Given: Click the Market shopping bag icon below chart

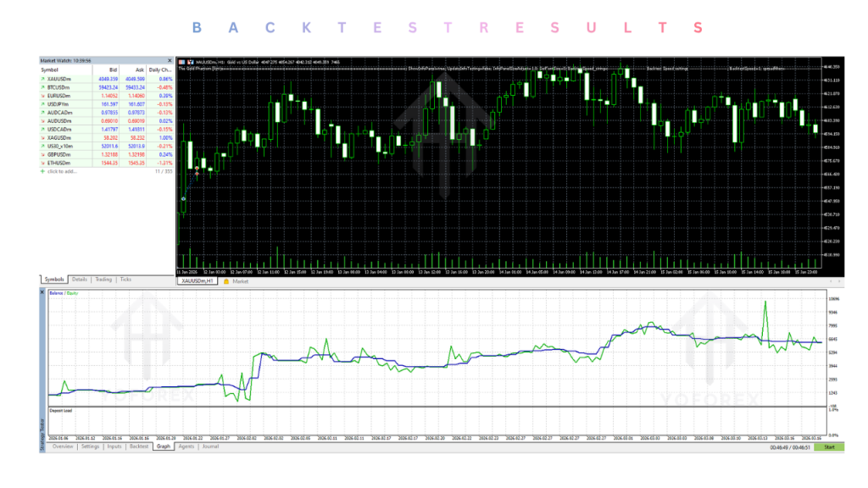Looking at the screenshot, I should click(226, 281).
